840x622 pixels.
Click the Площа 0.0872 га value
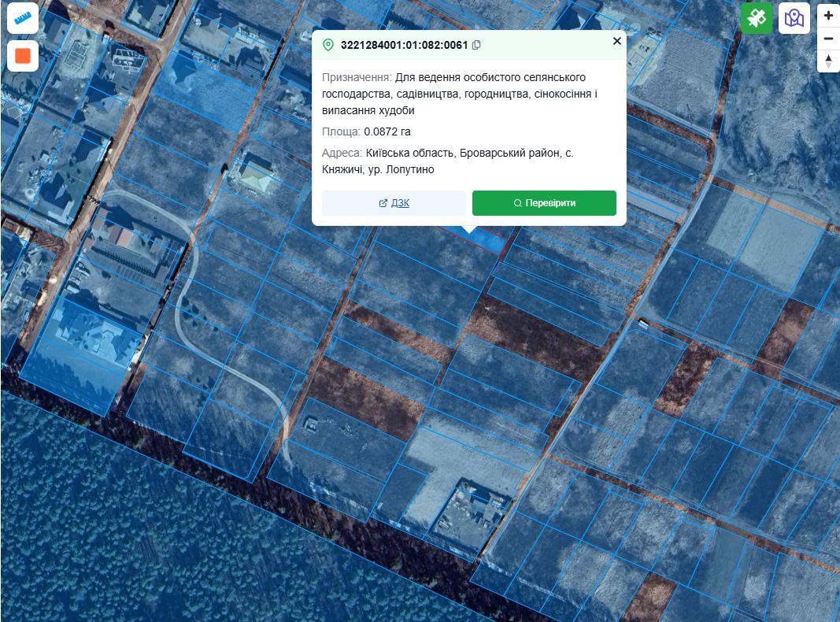pyautogui.click(x=387, y=131)
